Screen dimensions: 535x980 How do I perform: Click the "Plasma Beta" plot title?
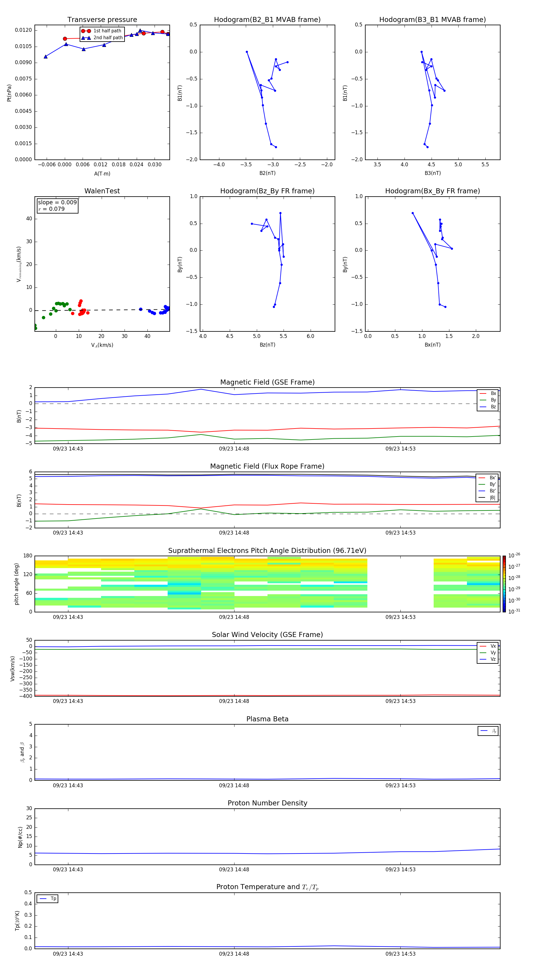pyautogui.click(x=267, y=719)
